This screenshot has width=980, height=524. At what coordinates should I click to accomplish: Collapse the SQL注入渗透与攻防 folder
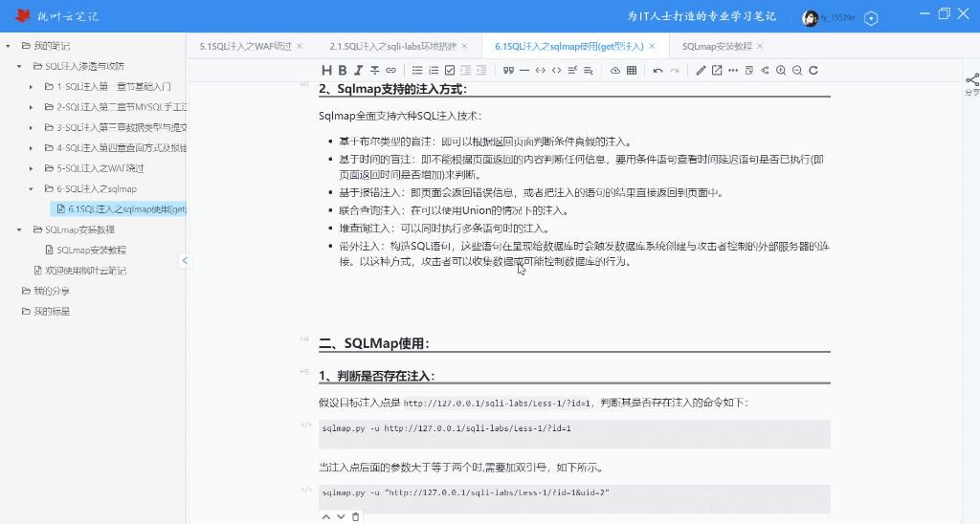click(19, 66)
